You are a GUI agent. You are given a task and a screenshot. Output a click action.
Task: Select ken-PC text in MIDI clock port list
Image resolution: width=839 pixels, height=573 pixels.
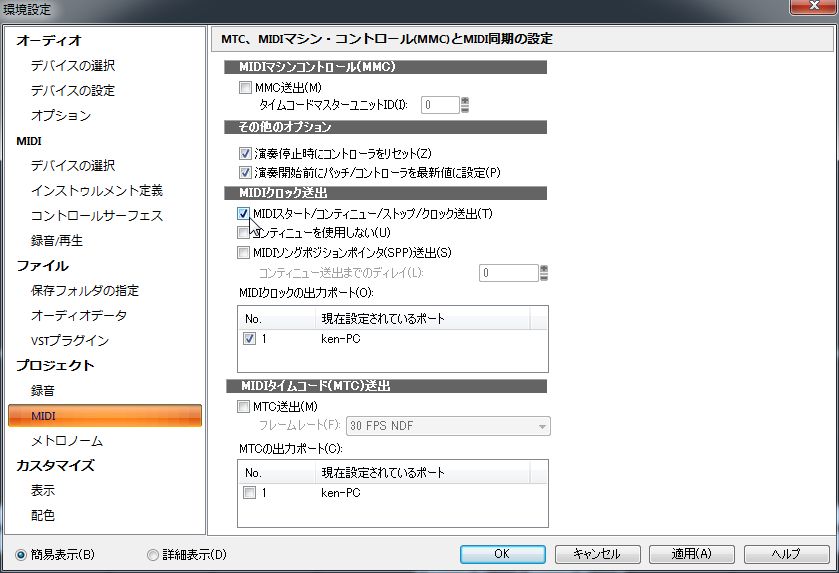coord(341,339)
